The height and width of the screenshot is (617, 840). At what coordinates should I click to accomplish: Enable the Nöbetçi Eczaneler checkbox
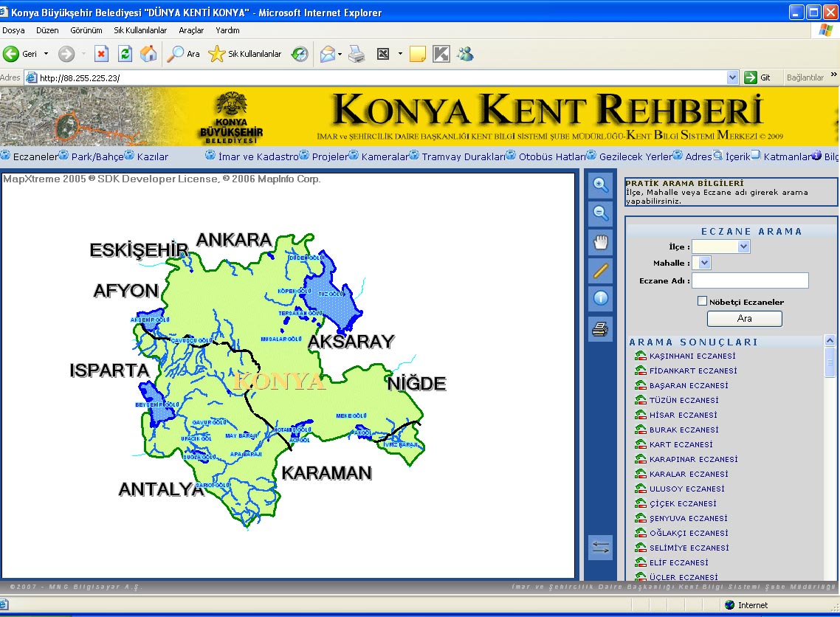tap(702, 301)
